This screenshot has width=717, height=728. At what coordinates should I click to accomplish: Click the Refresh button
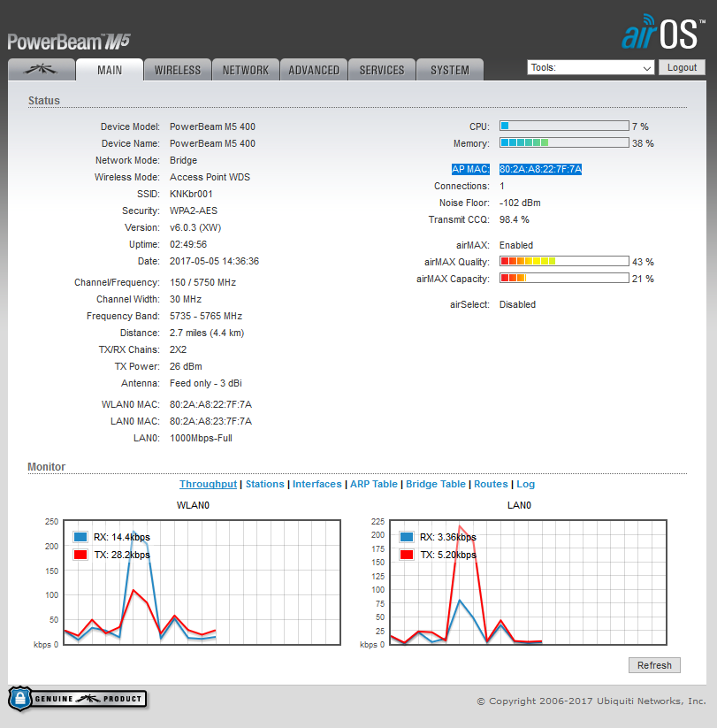pos(654,665)
